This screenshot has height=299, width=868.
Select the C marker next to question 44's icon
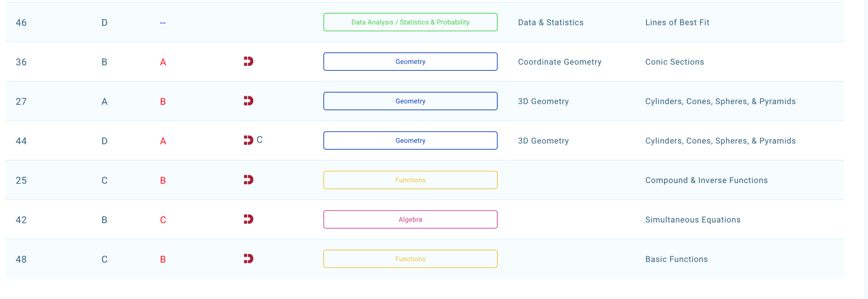pyautogui.click(x=259, y=140)
